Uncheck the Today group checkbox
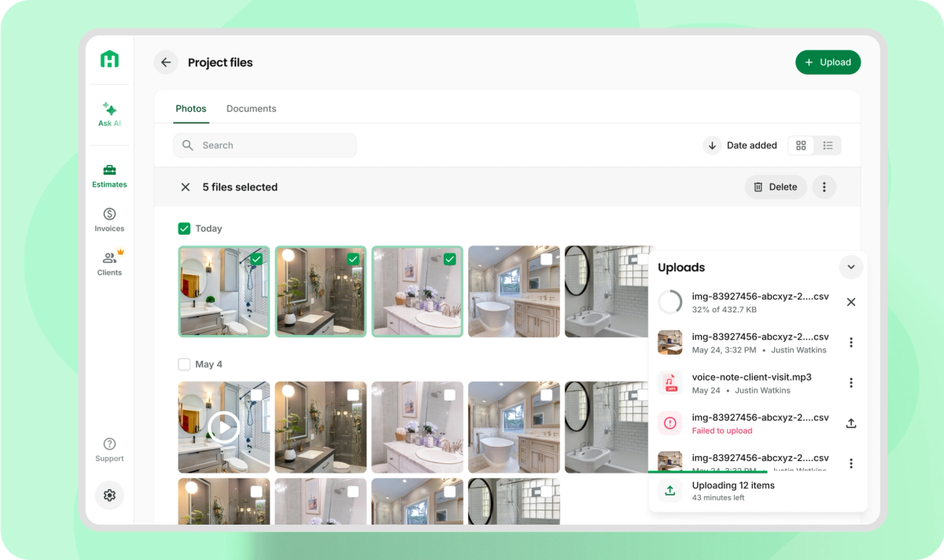The height and width of the screenshot is (560, 944). click(184, 229)
